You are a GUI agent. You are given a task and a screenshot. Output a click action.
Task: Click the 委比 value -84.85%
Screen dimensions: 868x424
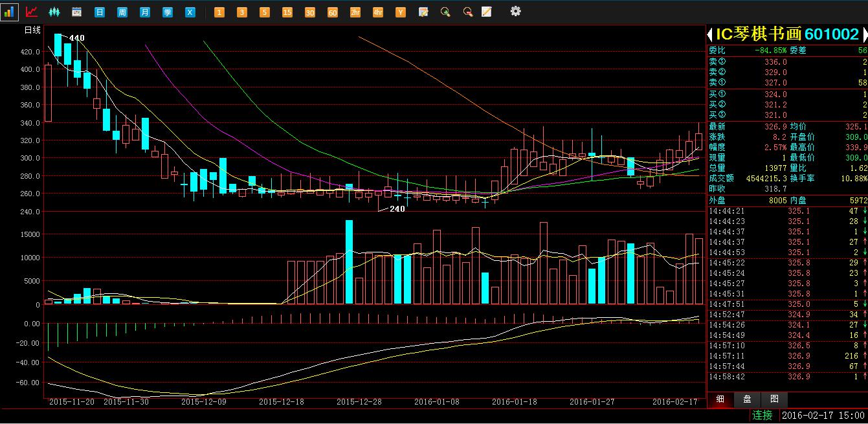coord(771,50)
